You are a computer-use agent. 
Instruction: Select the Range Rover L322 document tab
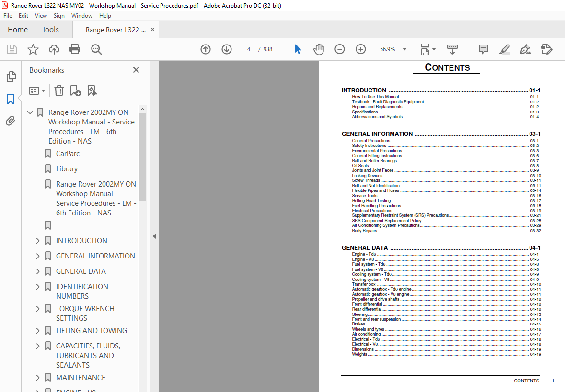(115, 30)
